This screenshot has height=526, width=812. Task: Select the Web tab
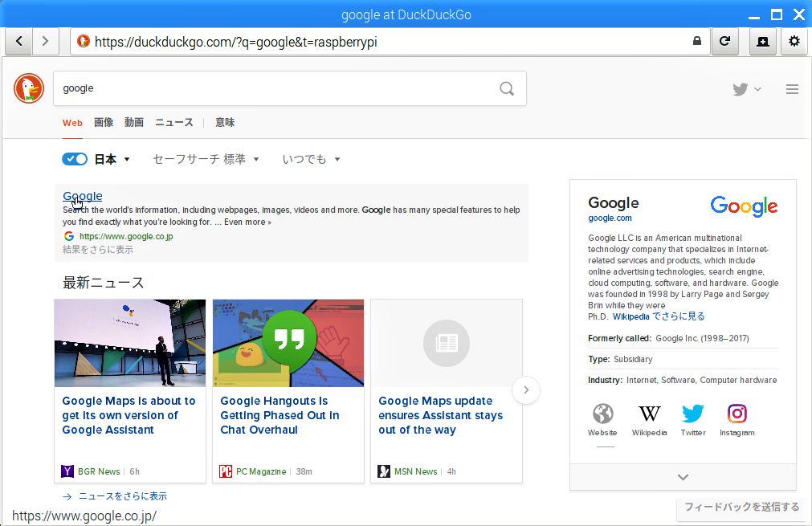(72, 123)
